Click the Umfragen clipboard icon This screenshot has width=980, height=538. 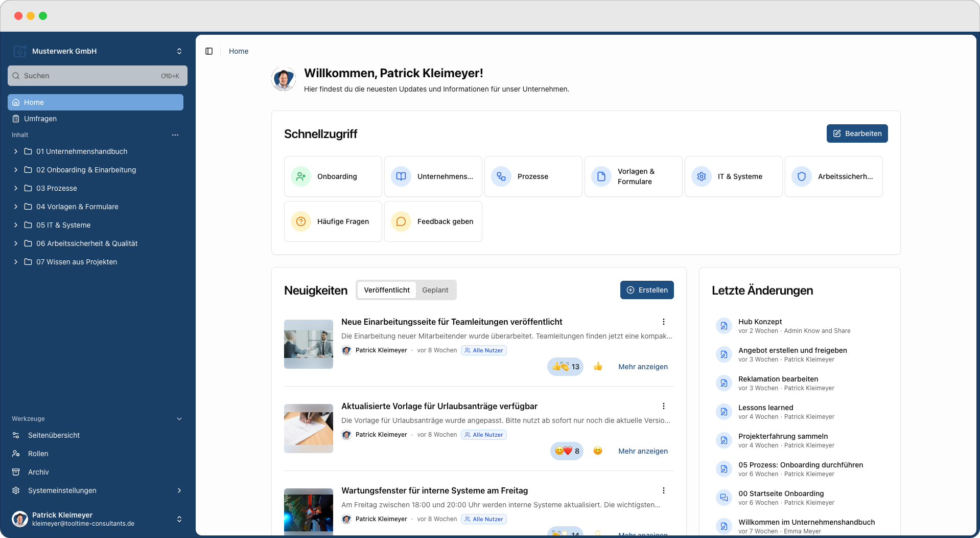tap(16, 119)
